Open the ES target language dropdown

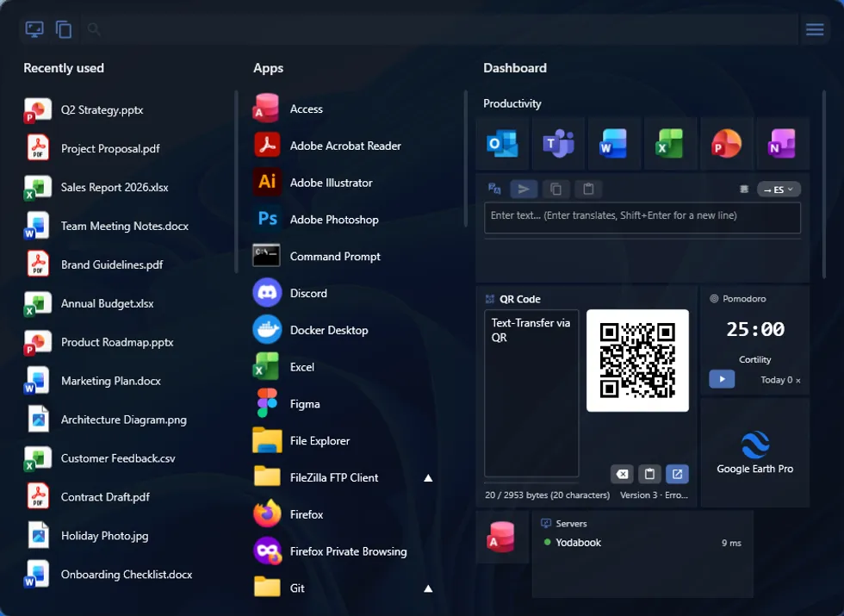tap(779, 190)
